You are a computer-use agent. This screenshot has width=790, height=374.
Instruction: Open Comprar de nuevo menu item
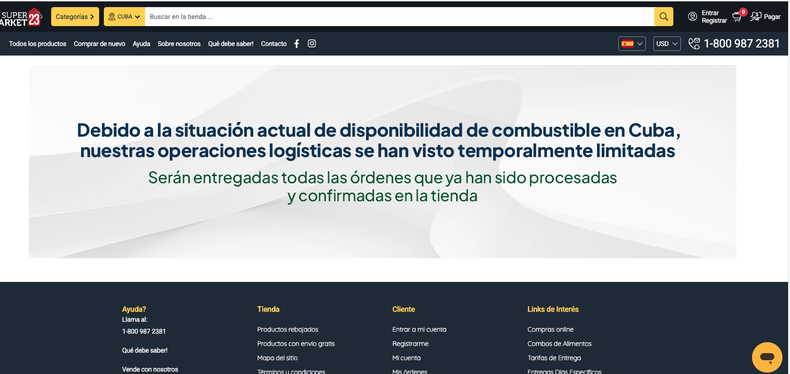99,44
